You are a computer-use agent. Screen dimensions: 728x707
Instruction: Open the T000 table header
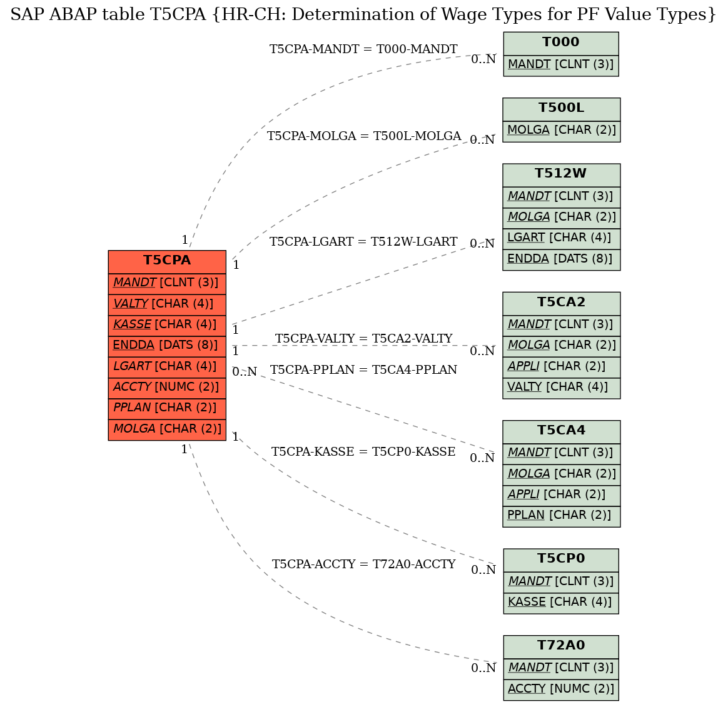click(561, 43)
